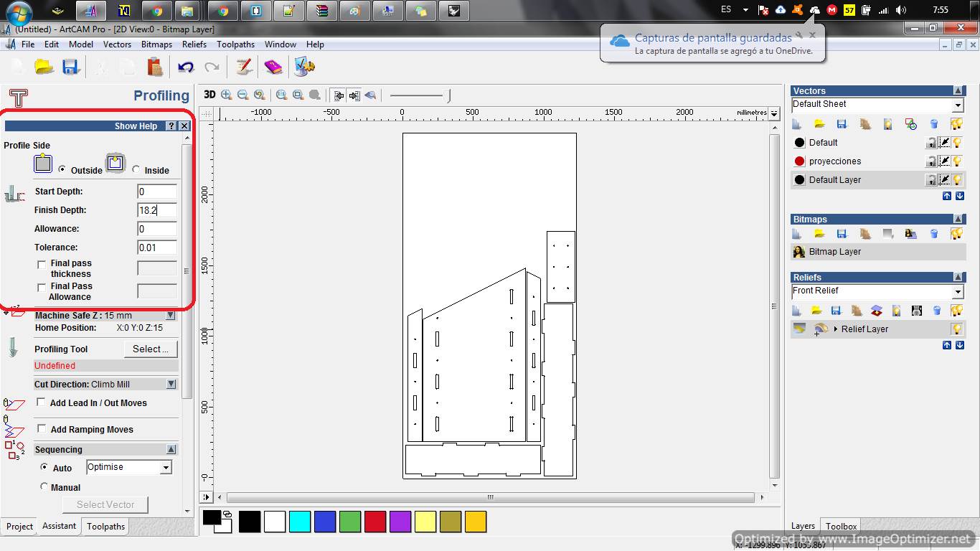Open the relief combine mode icon on Relief Layer

821,329
